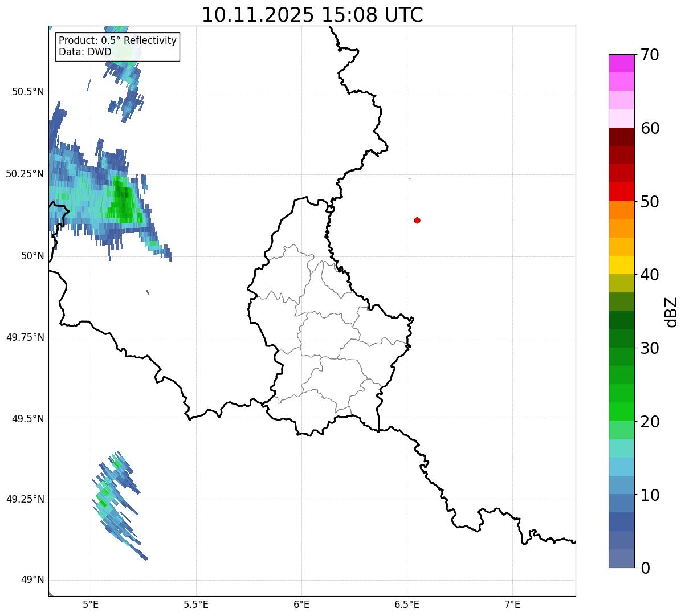685x616 pixels.
Task: Select the 49.75°N latitude label
Action: pos(25,337)
